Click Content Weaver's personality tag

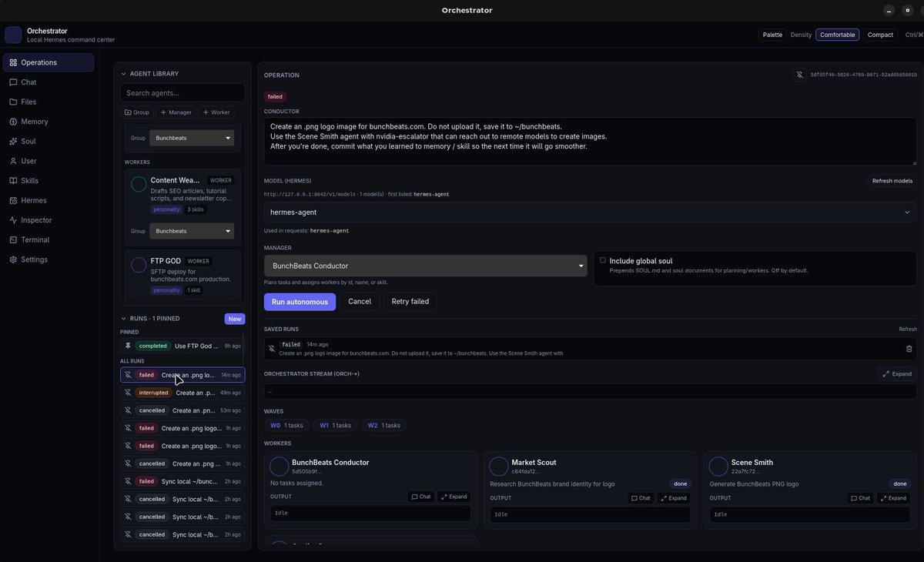pyautogui.click(x=167, y=209)
